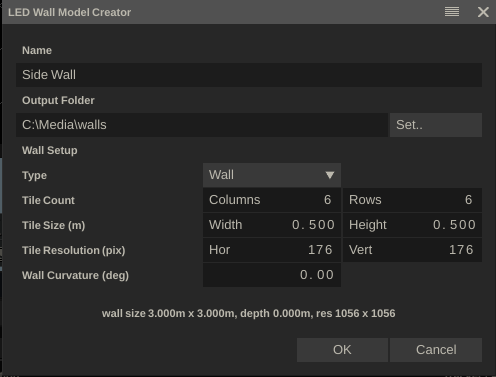The image size is (496, 377).
Task: Click the wall size summary text
Action: point(248,313)
